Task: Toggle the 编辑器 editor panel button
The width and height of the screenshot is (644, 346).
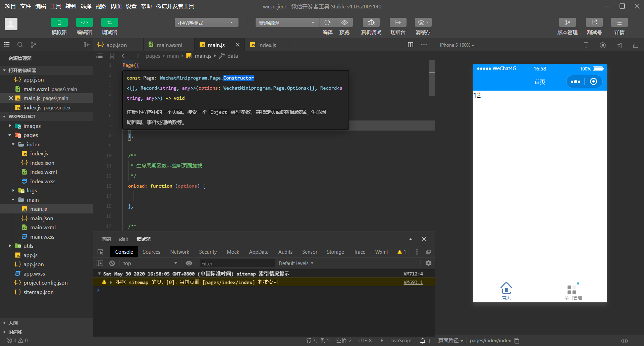Action: (x=85, y=22)
